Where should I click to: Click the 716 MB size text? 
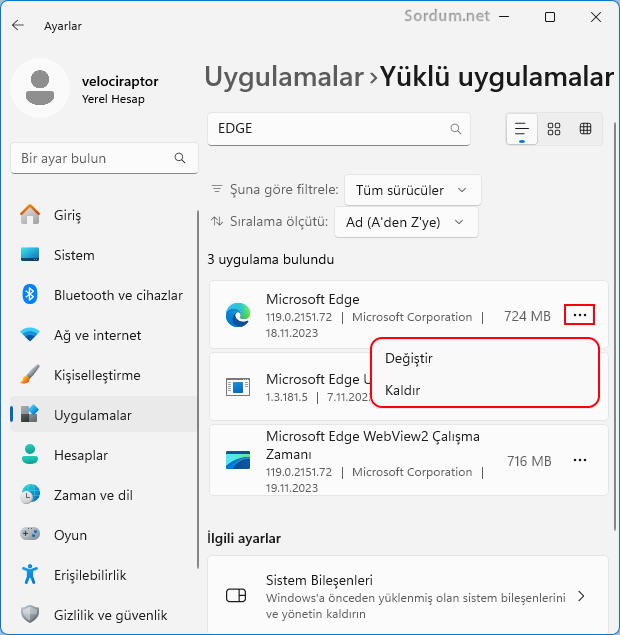tap(529, 461)
